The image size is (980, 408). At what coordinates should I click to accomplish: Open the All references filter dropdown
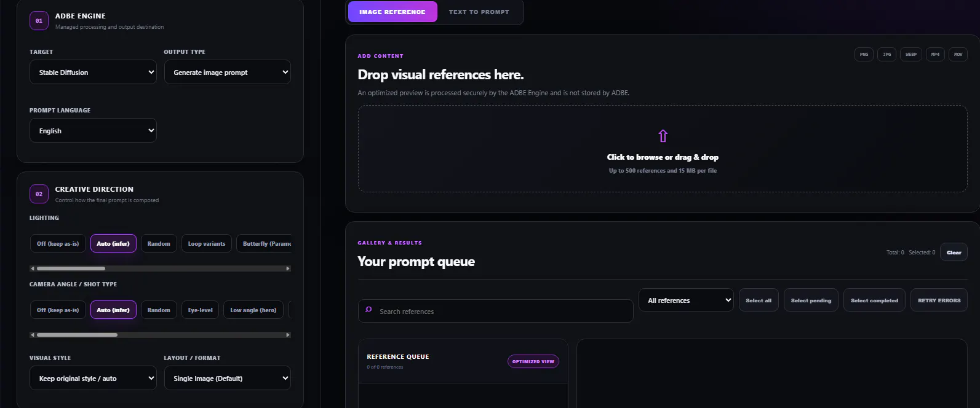[x=687, y=300]
